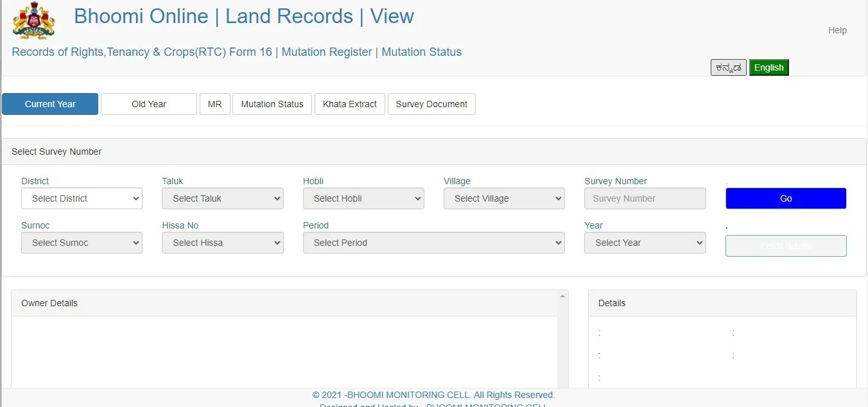
Task: Expand the Select Hissa dropdown
Action: coord(223,243)
